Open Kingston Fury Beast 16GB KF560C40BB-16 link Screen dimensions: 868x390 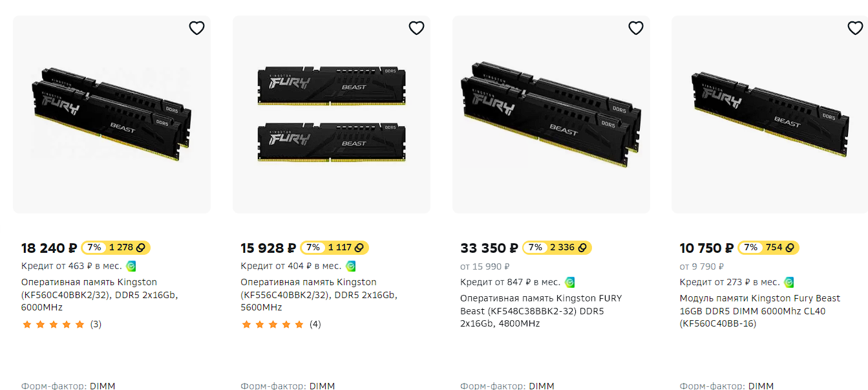pos(759,310)
